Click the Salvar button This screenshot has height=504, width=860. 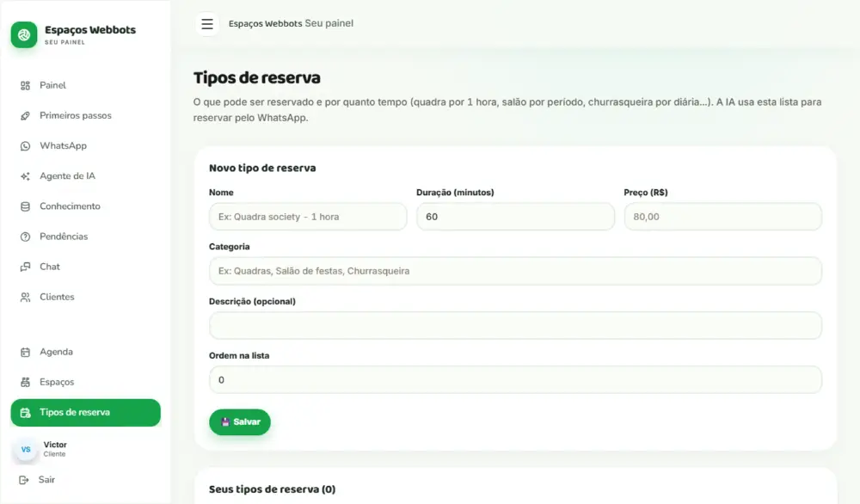(x=240, y=422)
